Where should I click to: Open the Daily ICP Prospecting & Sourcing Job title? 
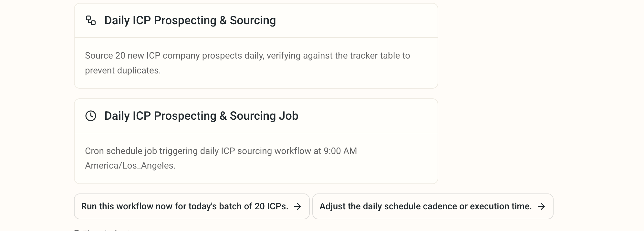tap(201, 116)
